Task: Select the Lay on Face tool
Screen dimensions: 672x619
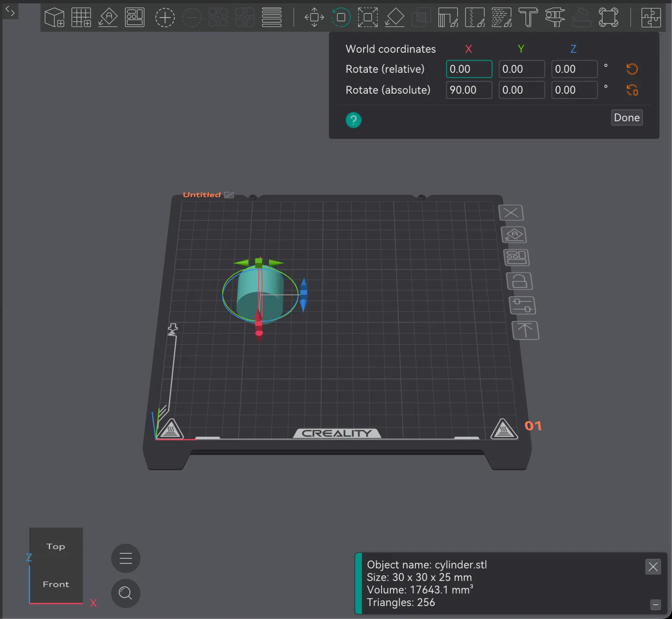Action: [x=395, y=18]
